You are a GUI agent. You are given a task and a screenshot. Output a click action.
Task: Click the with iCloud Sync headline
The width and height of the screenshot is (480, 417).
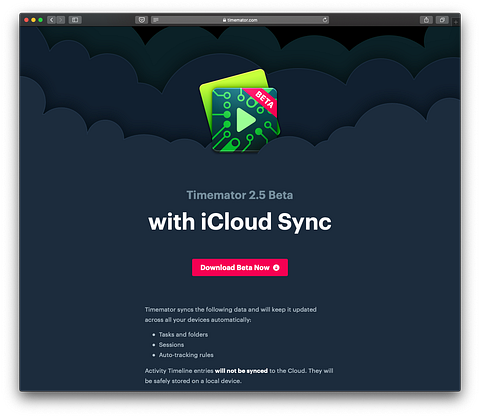tap(240, 222)
